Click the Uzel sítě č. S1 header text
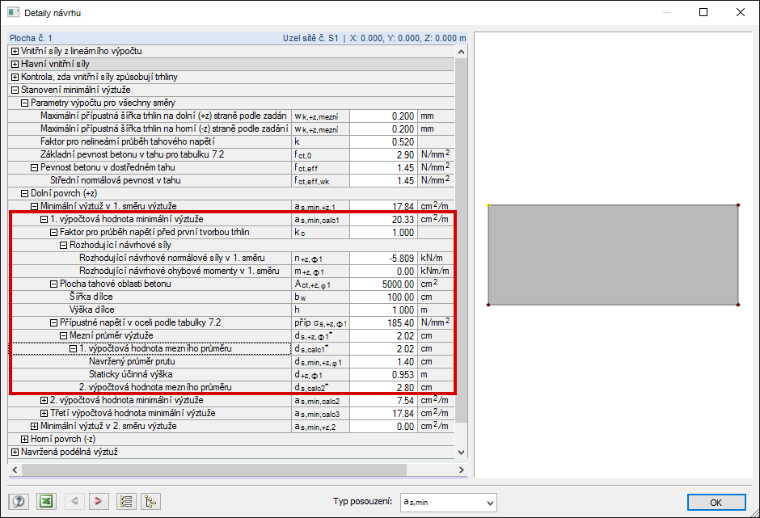This screenshot has width=760, height=518. point(311,38)
